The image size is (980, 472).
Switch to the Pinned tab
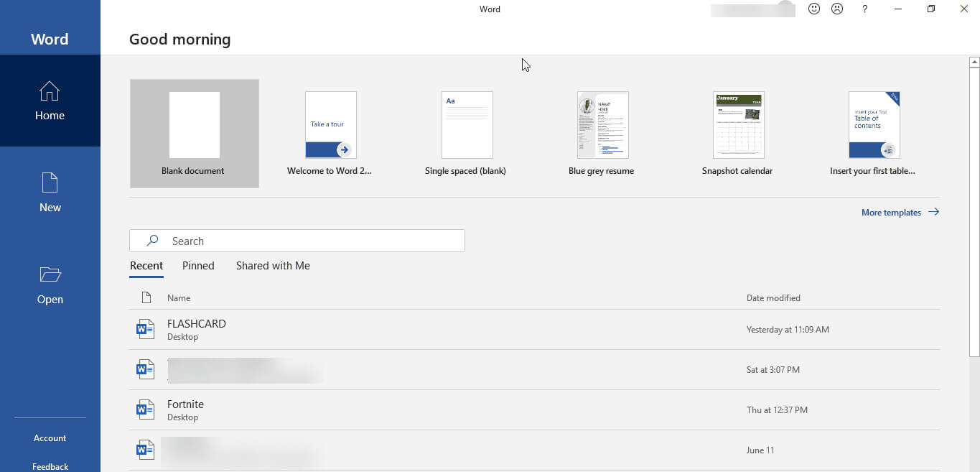[198, 266]
